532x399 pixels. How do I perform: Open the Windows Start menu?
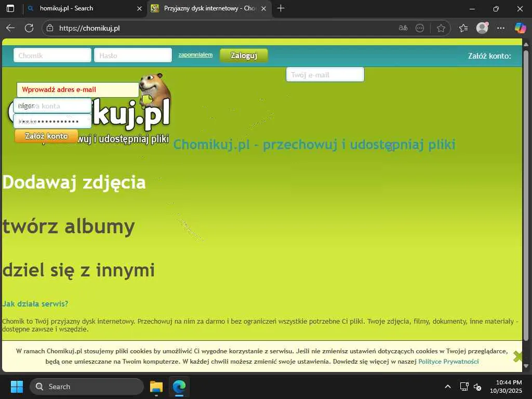pos(17,387)
